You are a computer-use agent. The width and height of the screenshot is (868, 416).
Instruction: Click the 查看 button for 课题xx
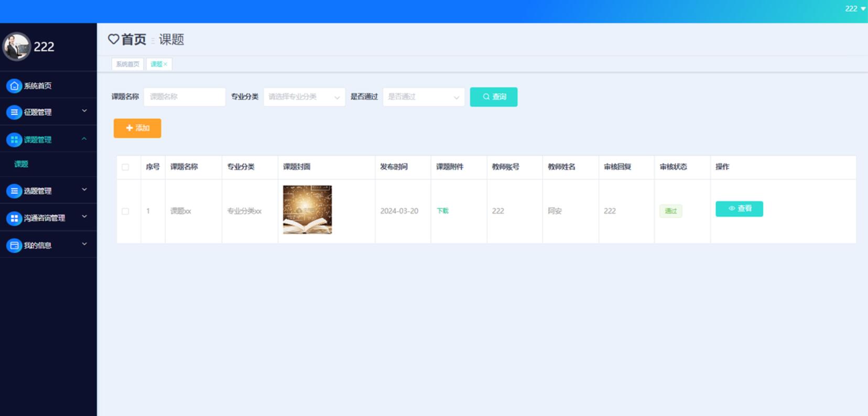click(x=739, y=209)
